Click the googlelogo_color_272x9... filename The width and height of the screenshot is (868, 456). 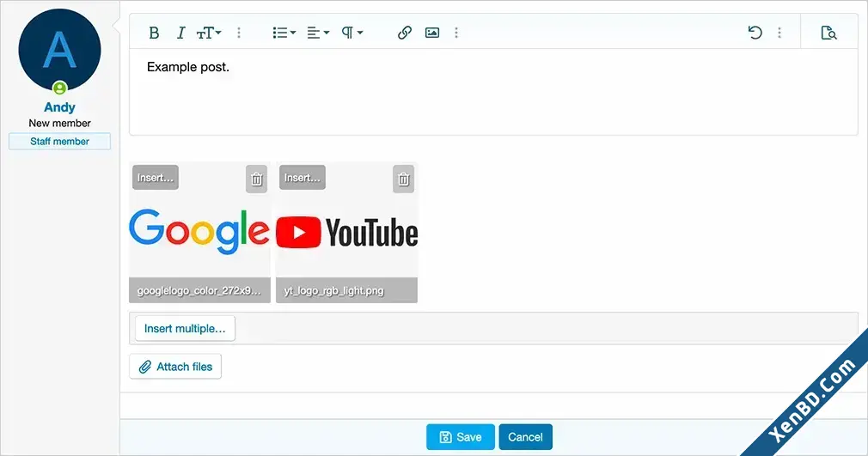click(x=199, y=290)
